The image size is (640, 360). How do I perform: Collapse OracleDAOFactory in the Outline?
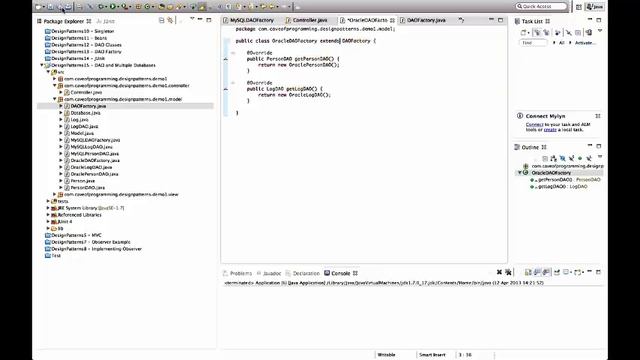(520, 173)
